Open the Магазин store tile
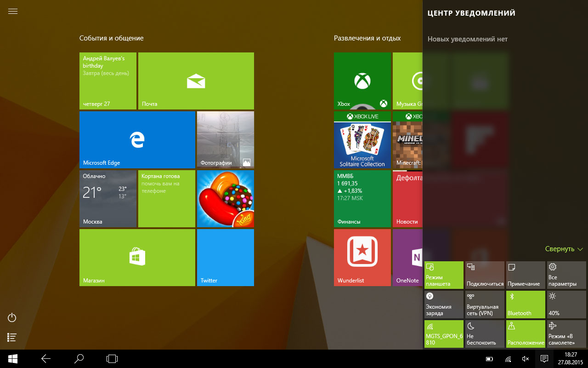Image resolution: width=588 pixels, height=368 pixels. [x=137, y=258]
